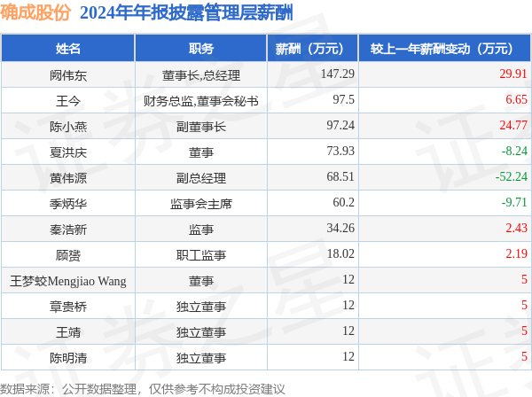Select the name 陈小燕
532x397 pixels.
[68, 127]
